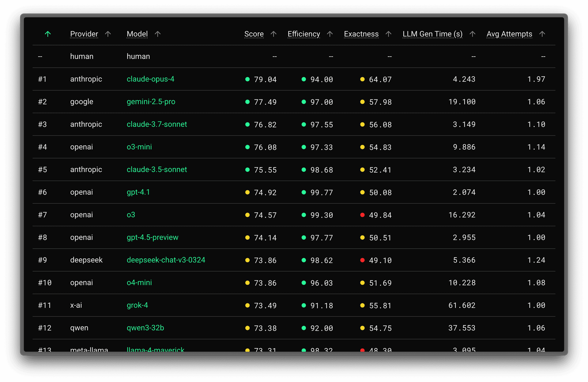Click sort arrow beside Efficiency header
This screenshot has width=588, height=382.
pyautogui.click(x=330, y=34)
